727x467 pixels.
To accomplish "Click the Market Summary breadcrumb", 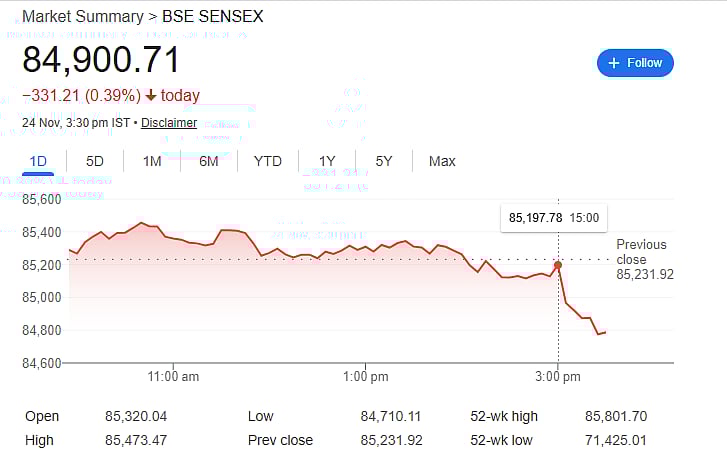I will 82,17.
